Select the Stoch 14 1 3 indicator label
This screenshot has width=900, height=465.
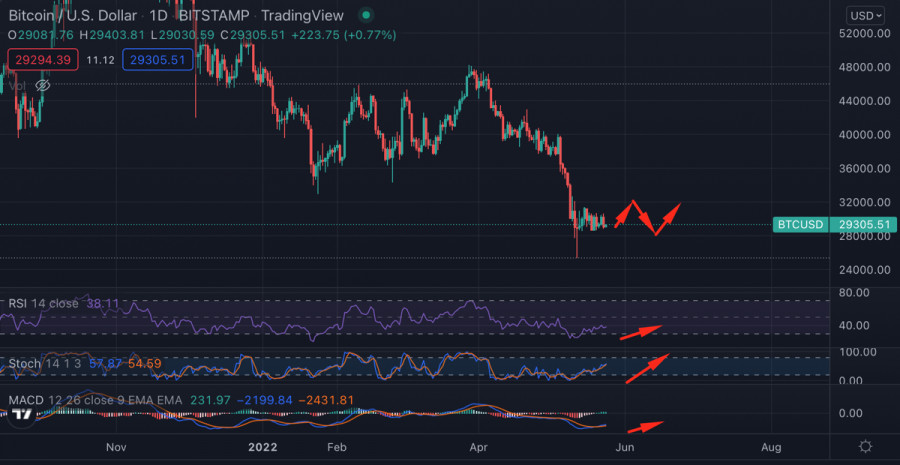tap(43, 363)
